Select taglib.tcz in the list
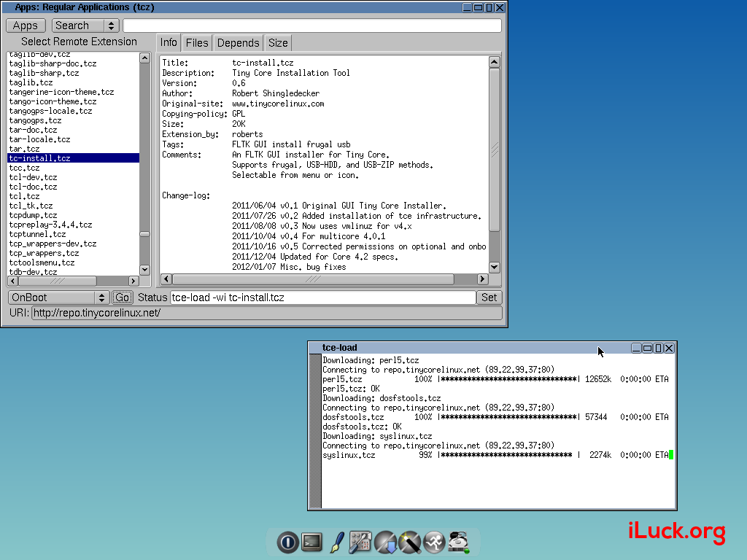 click(74, 82)
